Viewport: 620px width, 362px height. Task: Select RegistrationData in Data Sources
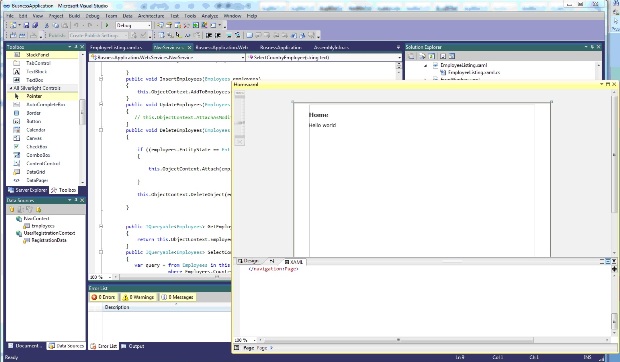pos(49,240)
